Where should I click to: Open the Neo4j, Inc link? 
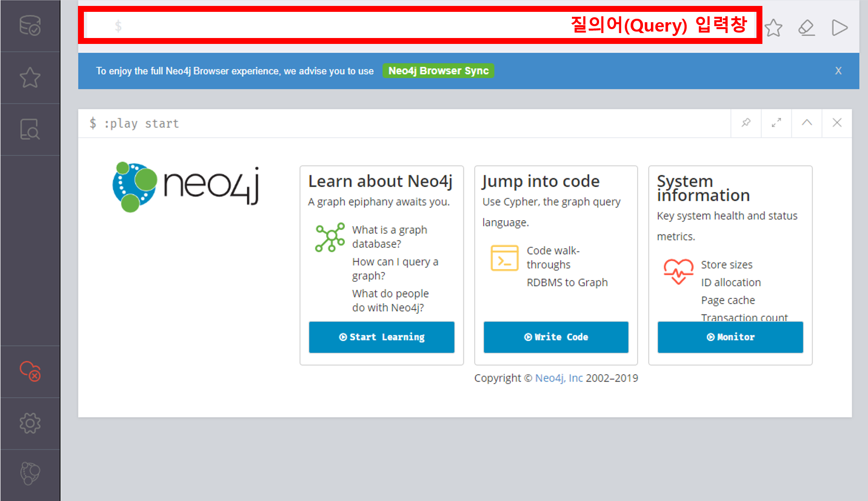[x=559, y=378]
